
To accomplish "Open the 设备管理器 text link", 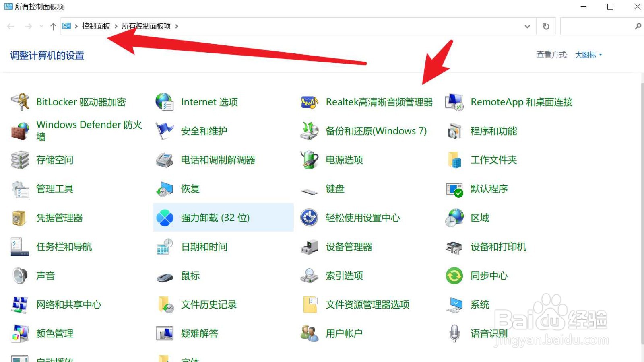I will [349, 247].
